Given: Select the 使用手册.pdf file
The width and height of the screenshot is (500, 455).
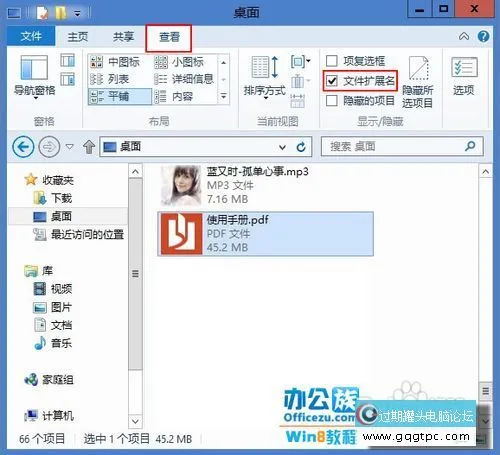Looking at the screenshot, I should [x=265, y=234].
